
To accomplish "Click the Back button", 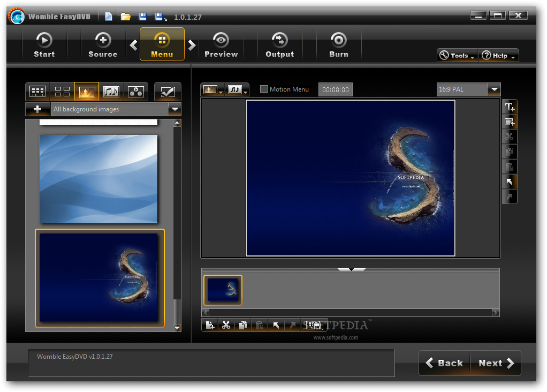I will point(444,363).
